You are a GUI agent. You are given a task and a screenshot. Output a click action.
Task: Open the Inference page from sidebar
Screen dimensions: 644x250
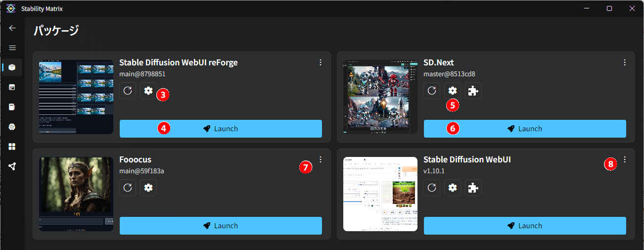pyautogui.click(x=12, y=87)
